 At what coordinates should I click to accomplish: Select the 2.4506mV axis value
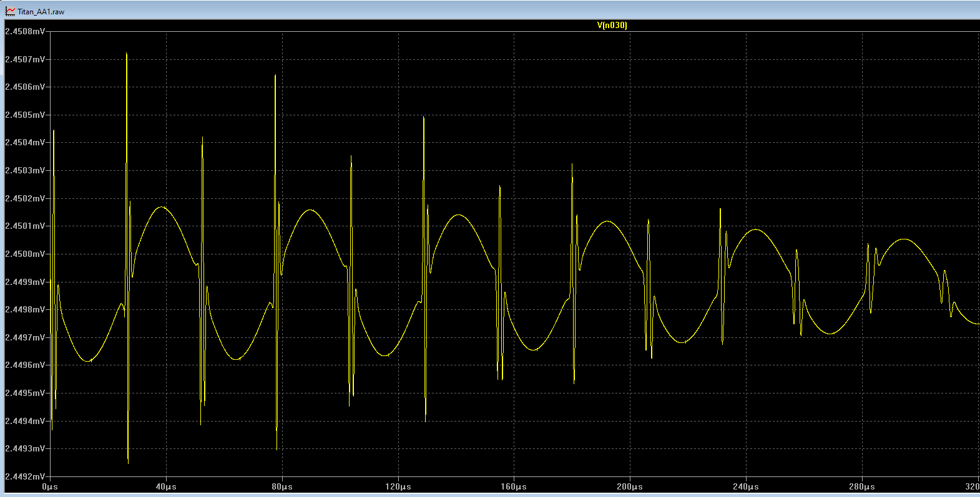tap(25, 87)
